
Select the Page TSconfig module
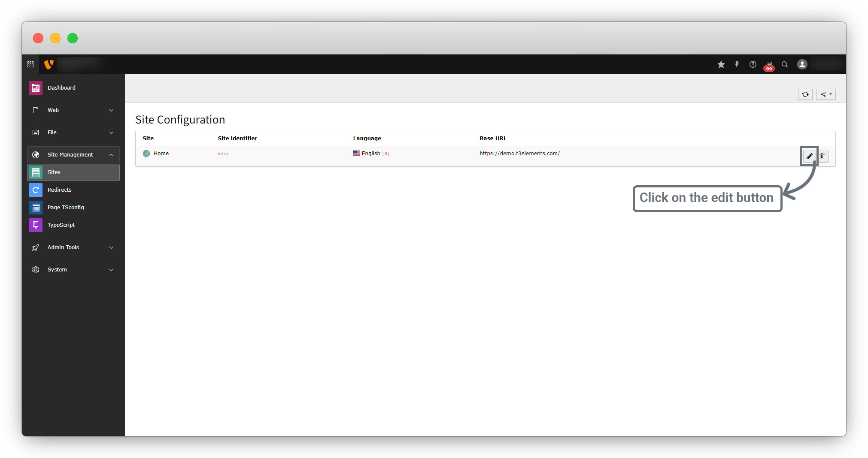[65, 208]
